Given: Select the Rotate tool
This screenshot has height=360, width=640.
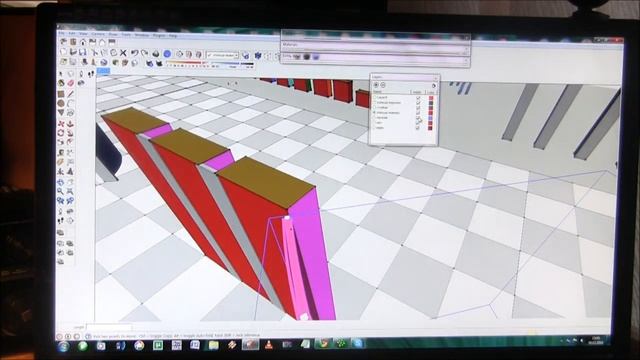Looking at the screenshot, I should 61,133.
